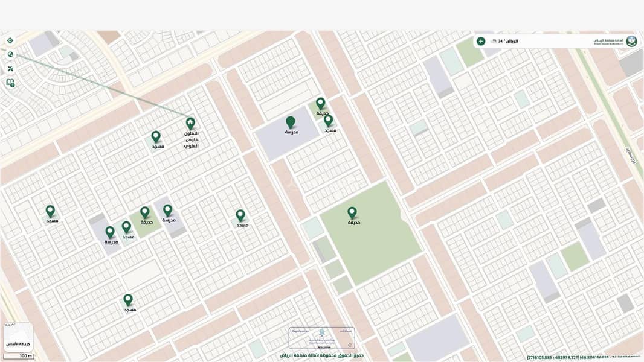Click the green plus button in header
Viewport: 644px width, 362px height.
click(480, 41)
